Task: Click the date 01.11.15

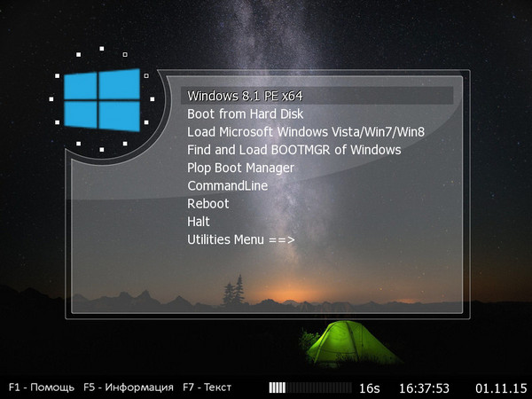Action: point(501,388)
